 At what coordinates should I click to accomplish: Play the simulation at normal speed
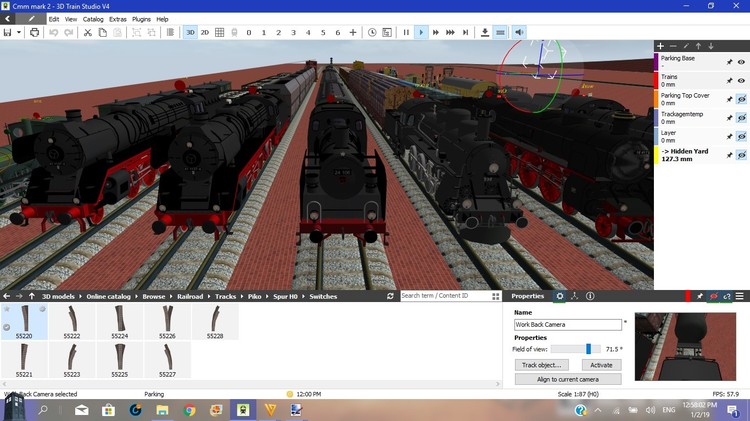pyautogui.click(x=421, y=33)
